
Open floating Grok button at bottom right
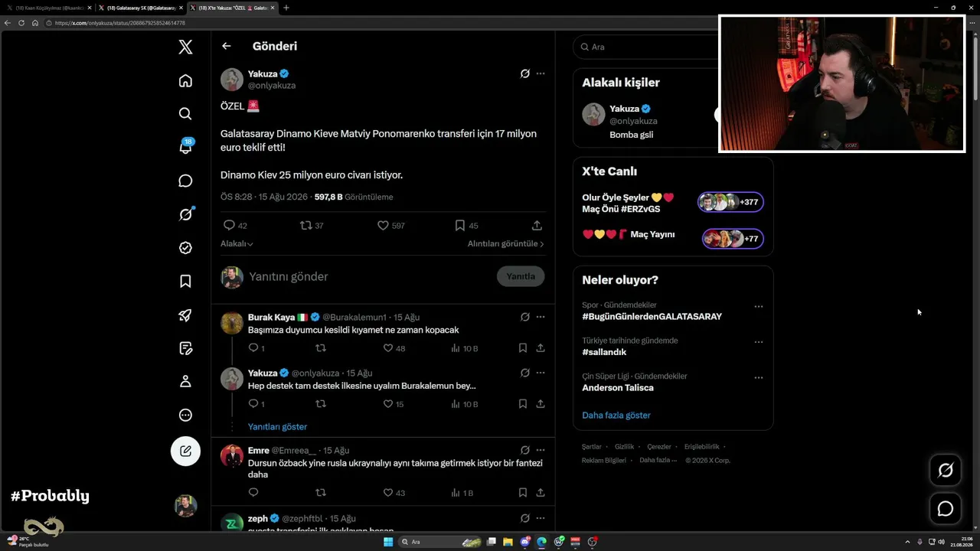point(946,470)
